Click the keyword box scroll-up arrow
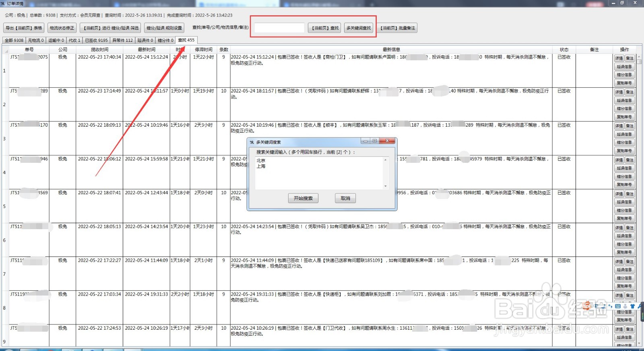Image resolution: width=644 pixels, height=351 pixels. click(386, 160)
